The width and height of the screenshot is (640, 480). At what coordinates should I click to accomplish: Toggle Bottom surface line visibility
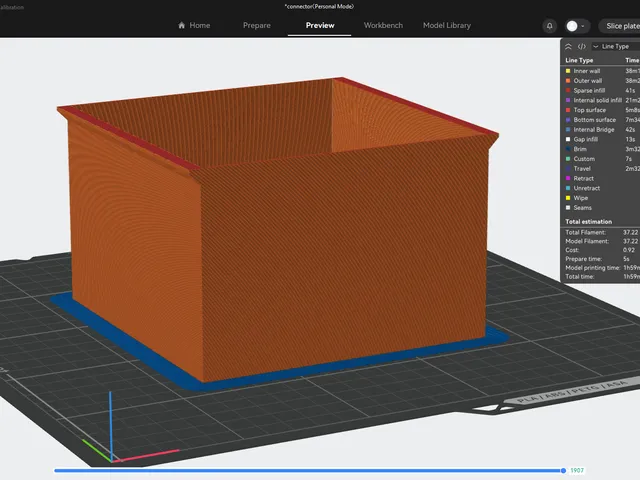pyautogui.click(x=602, y=120)
